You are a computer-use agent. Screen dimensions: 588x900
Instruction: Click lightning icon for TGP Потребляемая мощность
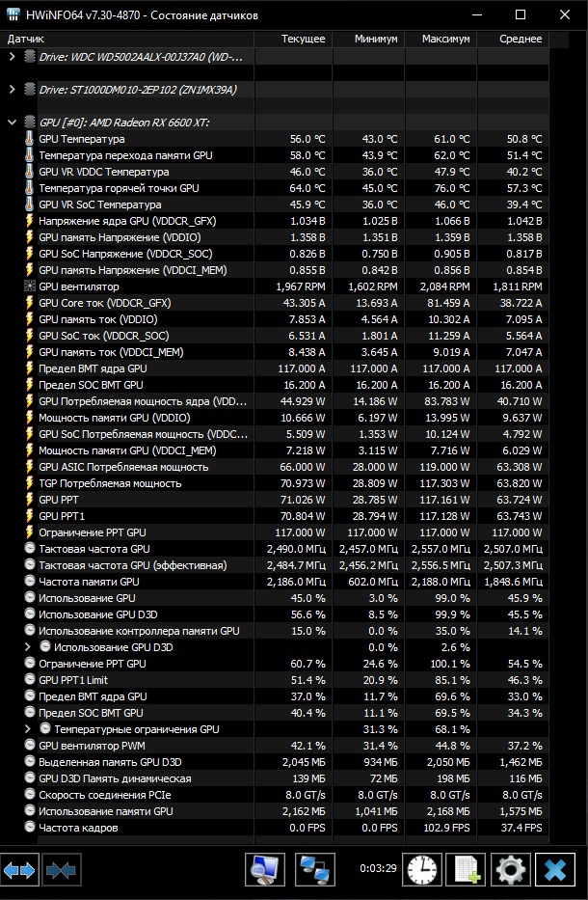30,483
